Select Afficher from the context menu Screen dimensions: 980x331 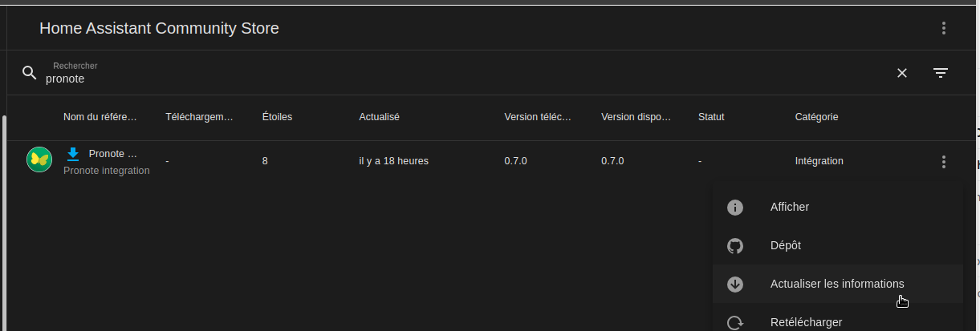(x=790, y=207)
